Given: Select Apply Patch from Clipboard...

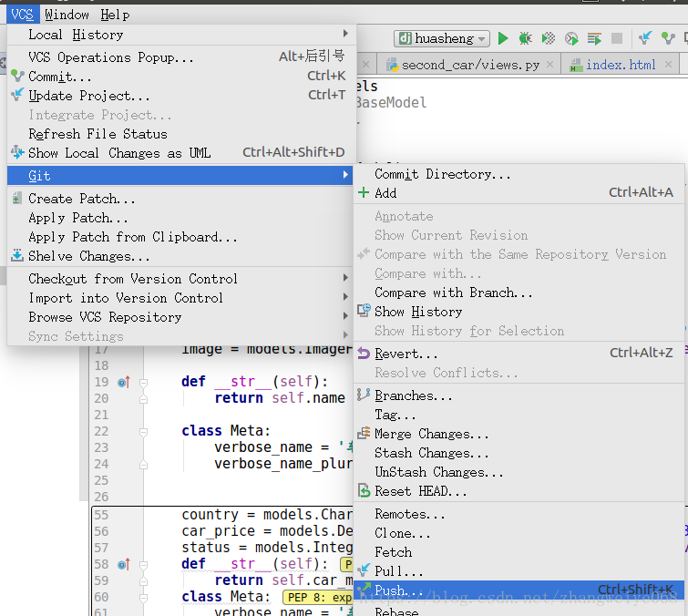Looking at the screenshot, I should [181, 237].
